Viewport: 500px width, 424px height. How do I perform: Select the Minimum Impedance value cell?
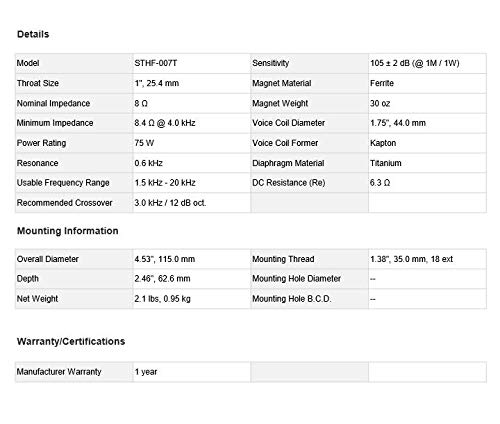pos(192,123)
